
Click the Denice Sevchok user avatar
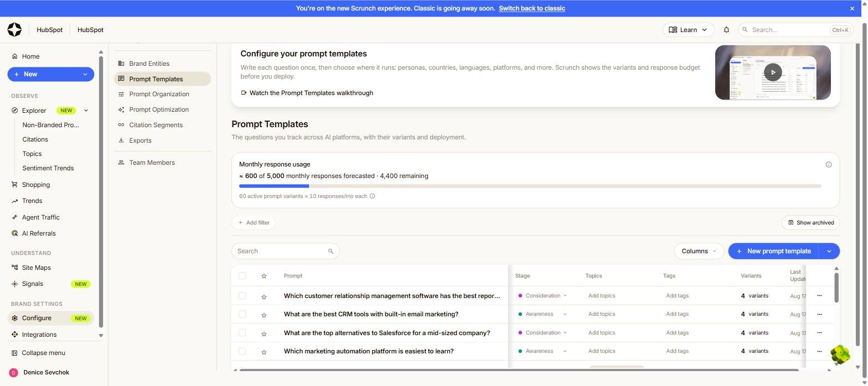click(x=14, y=373)
